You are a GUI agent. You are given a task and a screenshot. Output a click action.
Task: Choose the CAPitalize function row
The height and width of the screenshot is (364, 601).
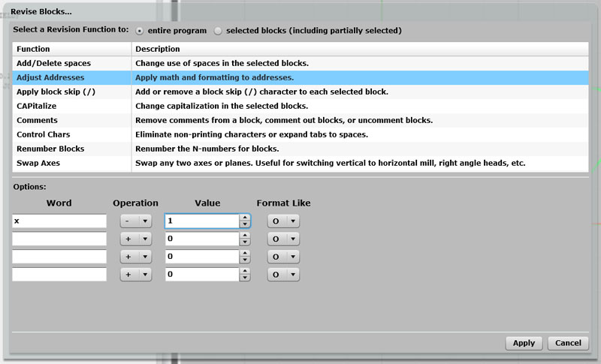tap(300, 106)
